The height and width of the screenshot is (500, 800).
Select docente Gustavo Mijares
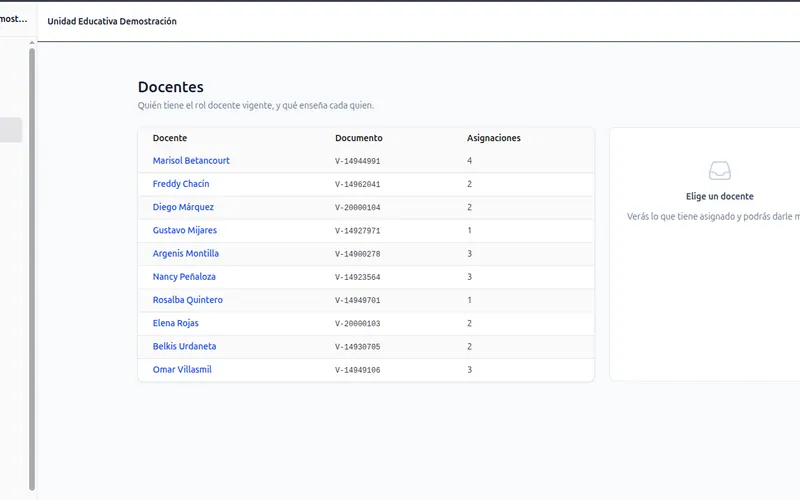coord(184,230)
